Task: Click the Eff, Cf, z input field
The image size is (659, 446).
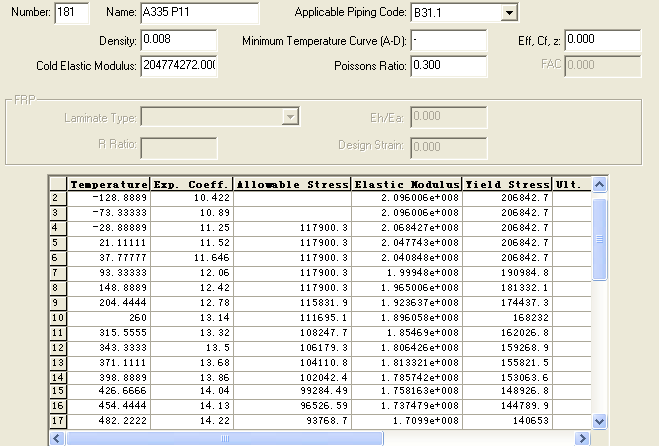Action: tap(602, 40)
